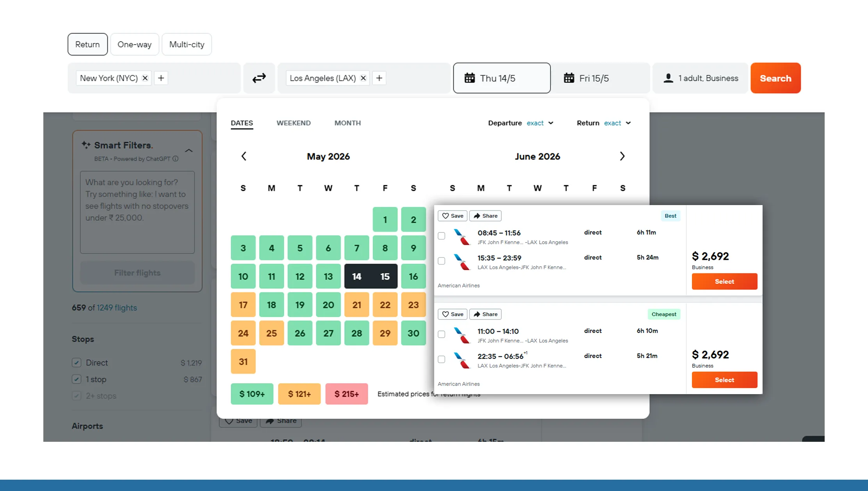Uncheck the Direct stops filter
Viewport: 868px width, 491px height.
[77, 362]
